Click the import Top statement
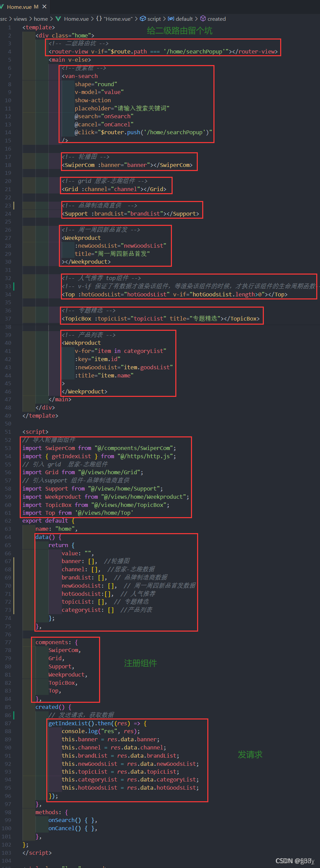Image resolution: width=320 pixels, height=868 pixels. point(78,513)
